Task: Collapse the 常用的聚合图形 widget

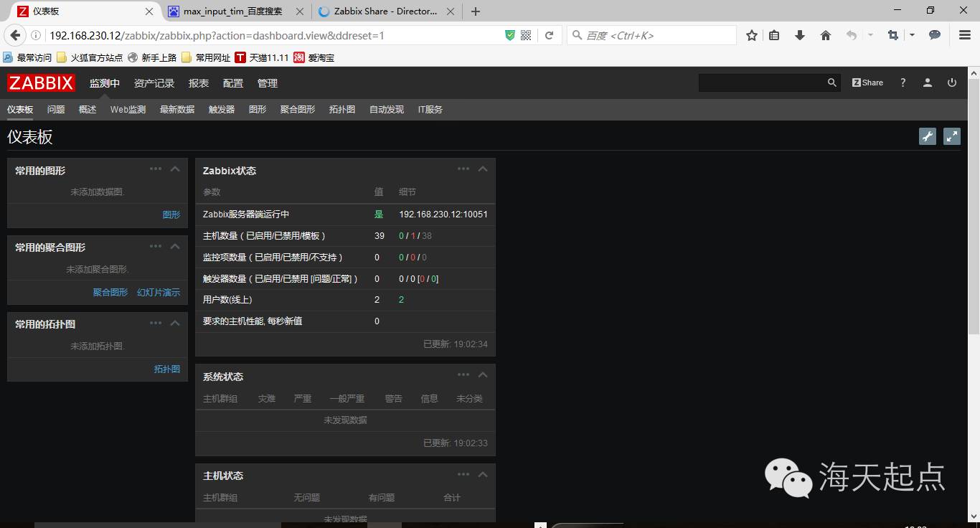Action: (175, 246)
